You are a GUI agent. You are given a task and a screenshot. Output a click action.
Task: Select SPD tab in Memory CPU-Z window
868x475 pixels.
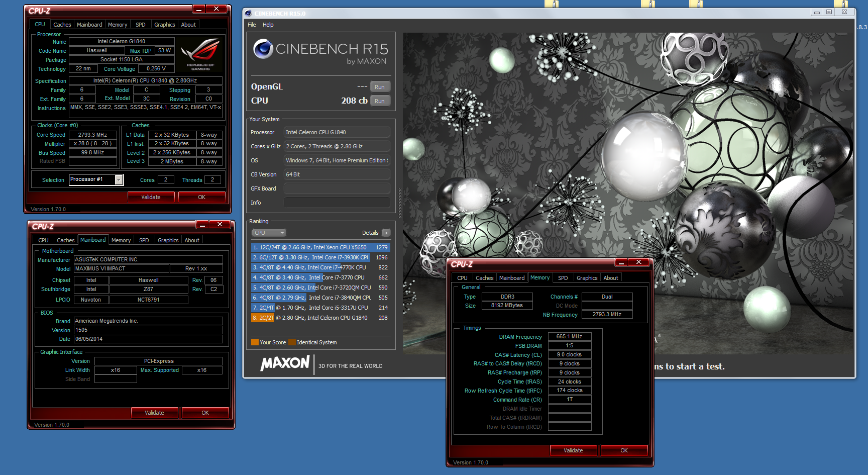click(563, 278)
